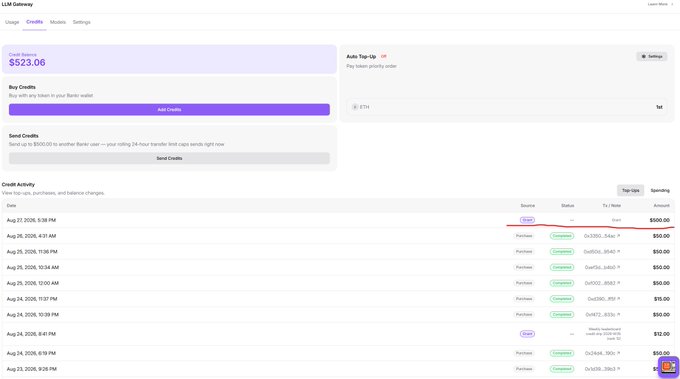
Task: Open external link icon for Aug 25 12:00 AM
Action: tap(618, 283)
